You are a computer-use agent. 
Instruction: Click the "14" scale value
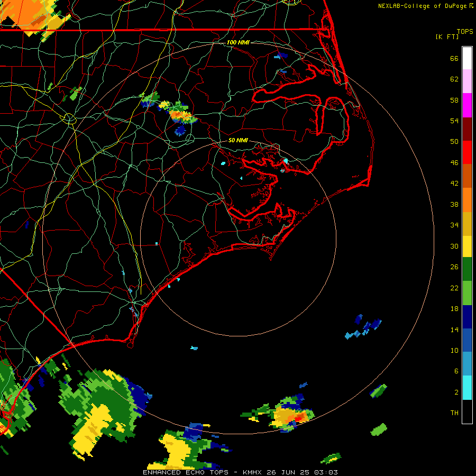[x=454, y=329]
